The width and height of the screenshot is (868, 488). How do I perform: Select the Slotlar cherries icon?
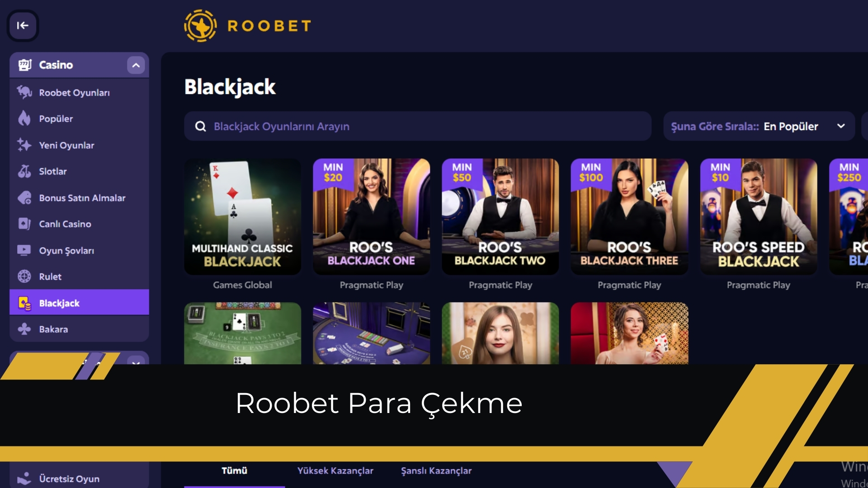click(24, 171)
